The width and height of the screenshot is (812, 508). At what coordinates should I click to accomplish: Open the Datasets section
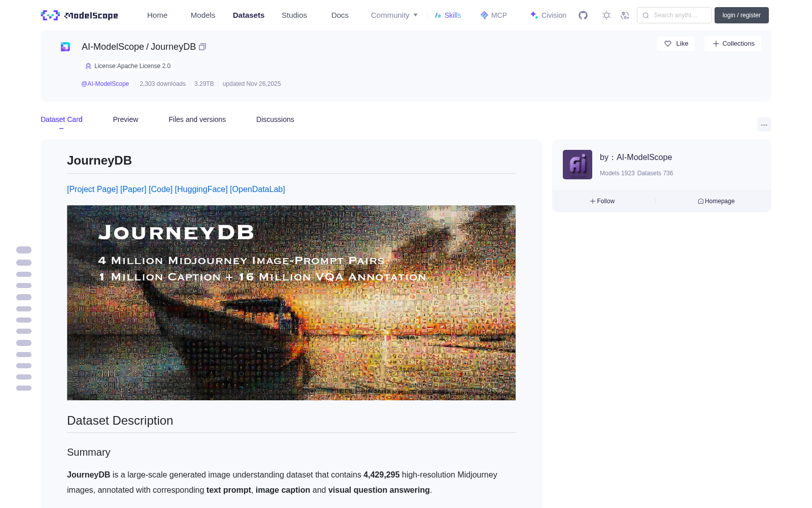(249, 15)
